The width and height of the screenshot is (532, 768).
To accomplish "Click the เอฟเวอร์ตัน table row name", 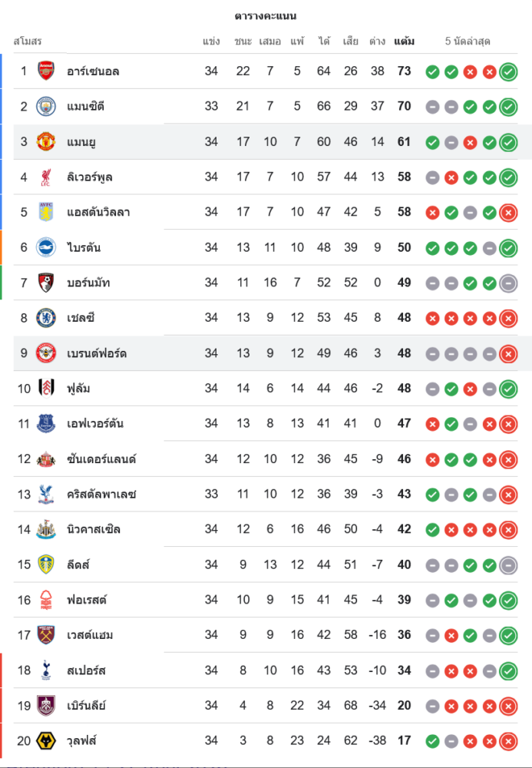I will pyautogui.click(x=95, y=424).
